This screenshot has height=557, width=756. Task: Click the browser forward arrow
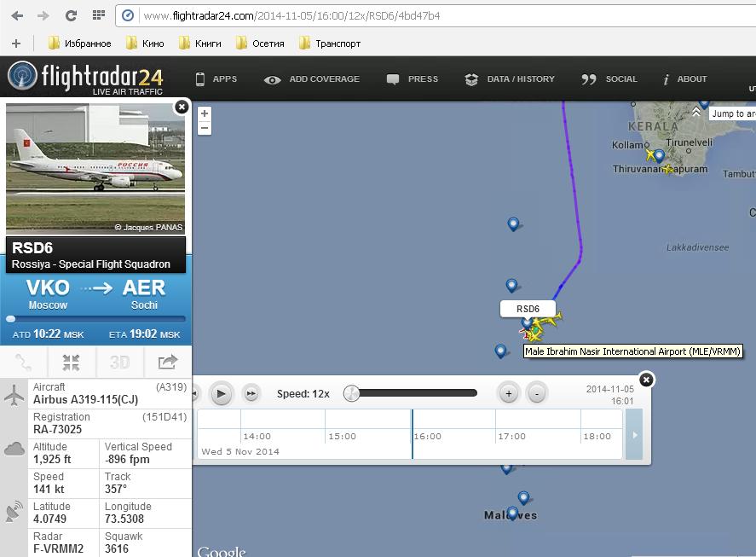(x=43, y=16)
